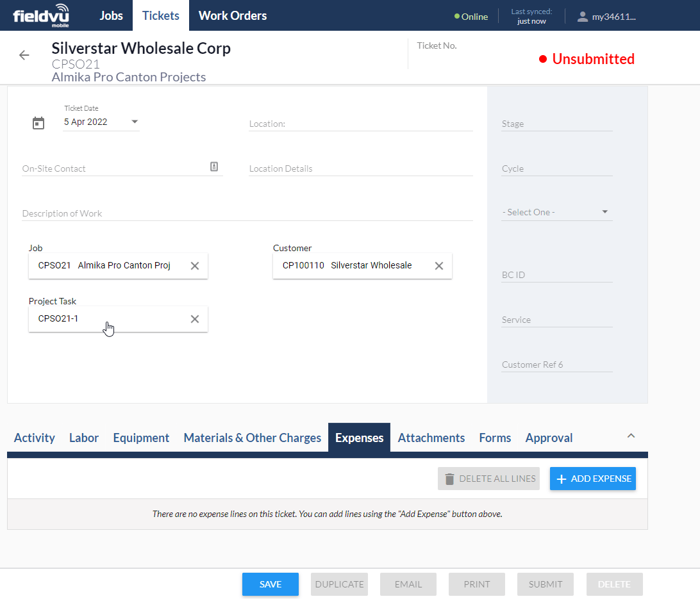The height and width of the screenshot is (599, 700).
Task: Click the SAVE button
Action: point(271,584)
